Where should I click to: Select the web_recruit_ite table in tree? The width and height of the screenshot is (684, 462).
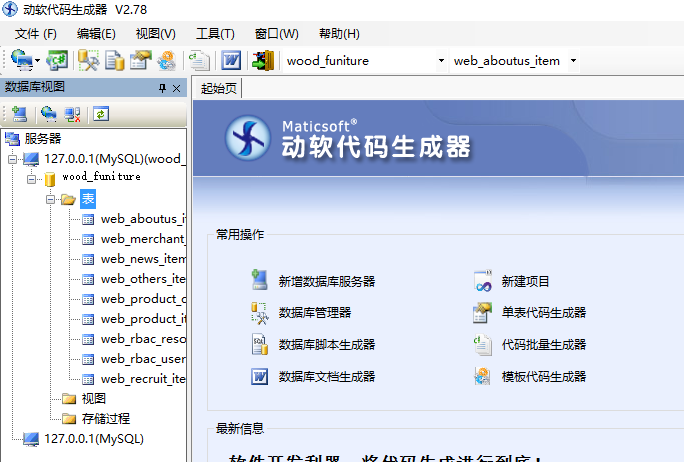(x=143, y=379)
